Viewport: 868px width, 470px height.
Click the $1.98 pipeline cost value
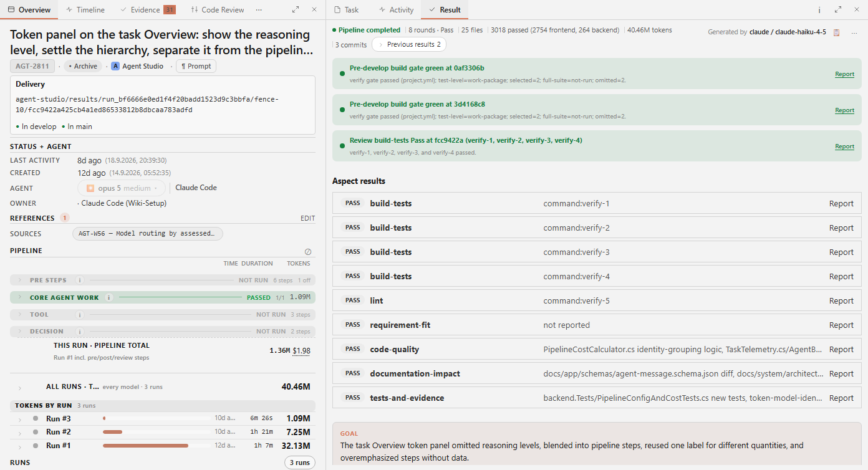tap(301, 351)
